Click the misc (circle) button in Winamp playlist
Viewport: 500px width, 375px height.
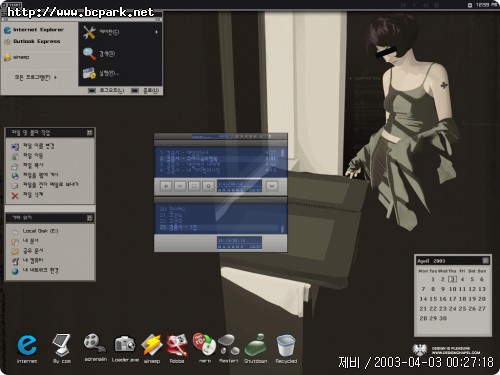[x=209, y=186]
